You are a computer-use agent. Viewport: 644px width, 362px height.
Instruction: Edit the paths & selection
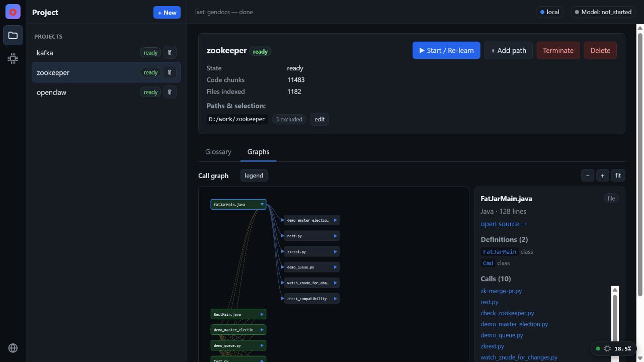point(319,119)
